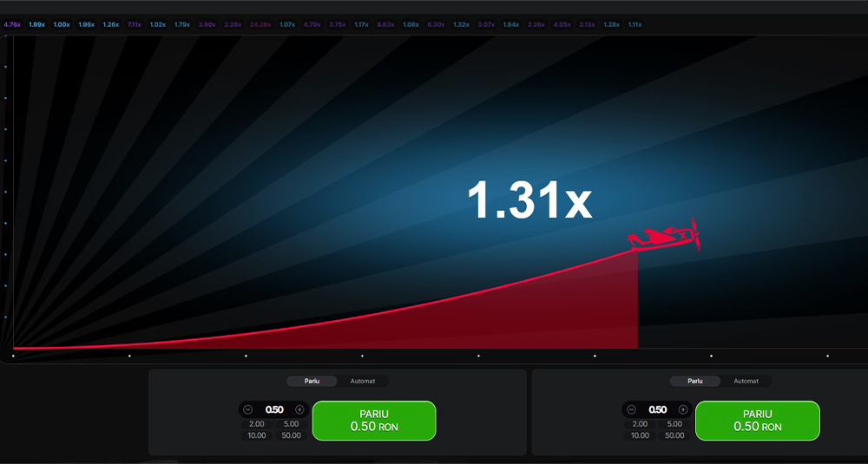Decrease bet amount in right bet panel
Viewport: 868px width, 464px height.
(x=632, y=409)
